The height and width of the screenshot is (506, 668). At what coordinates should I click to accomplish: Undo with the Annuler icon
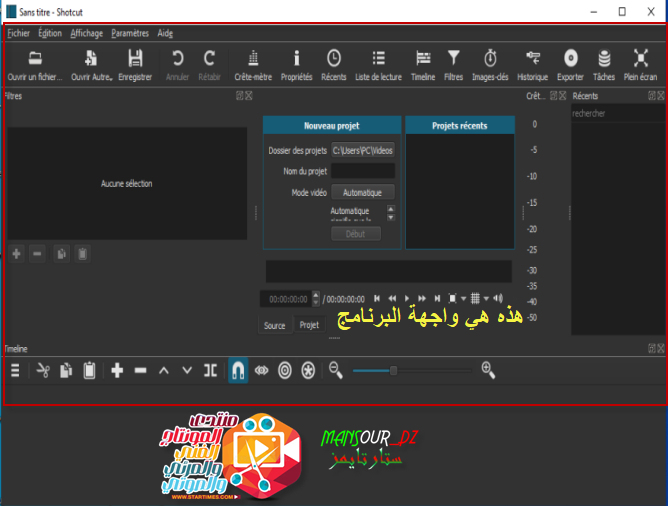[177, 65]
